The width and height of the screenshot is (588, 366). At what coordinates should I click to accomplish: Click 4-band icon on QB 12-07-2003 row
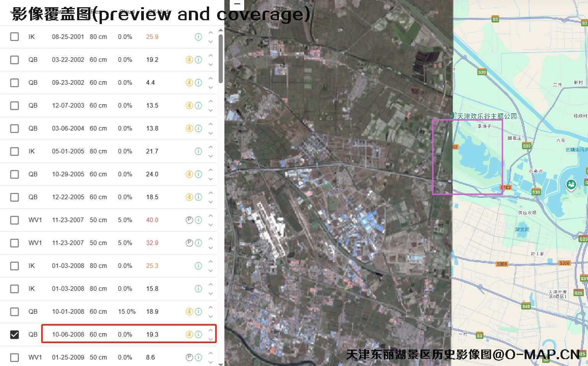coord(189,106)
